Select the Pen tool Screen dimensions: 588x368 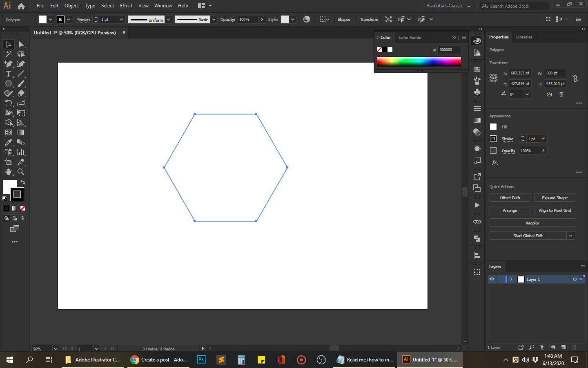(8, 64)
